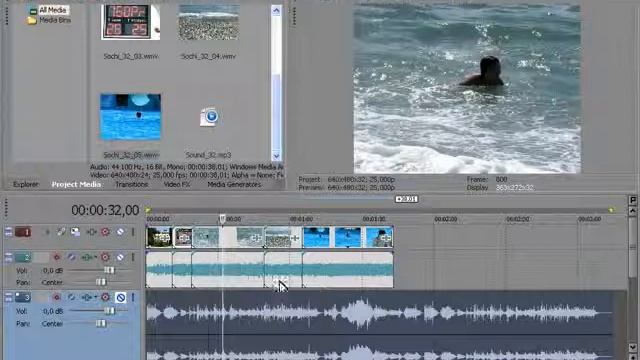Switch to the Project Media tab
The height and width of the screenshot is (360, 640).
76,184
